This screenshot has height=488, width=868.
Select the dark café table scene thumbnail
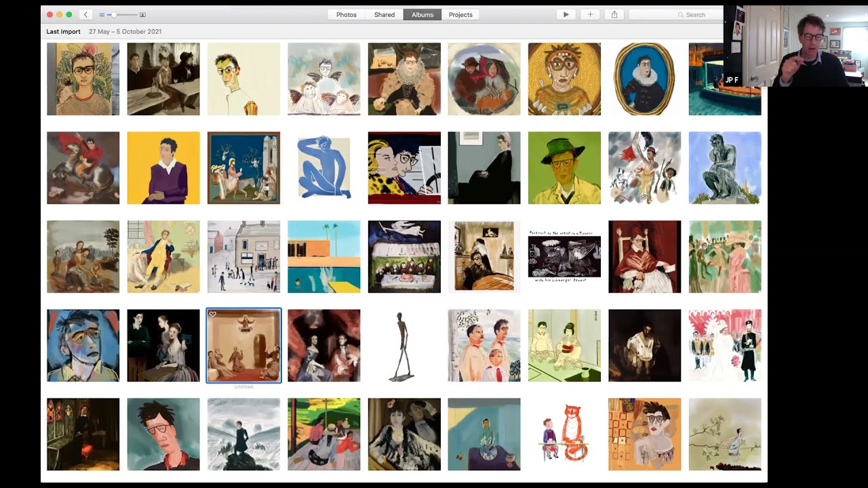163,79
